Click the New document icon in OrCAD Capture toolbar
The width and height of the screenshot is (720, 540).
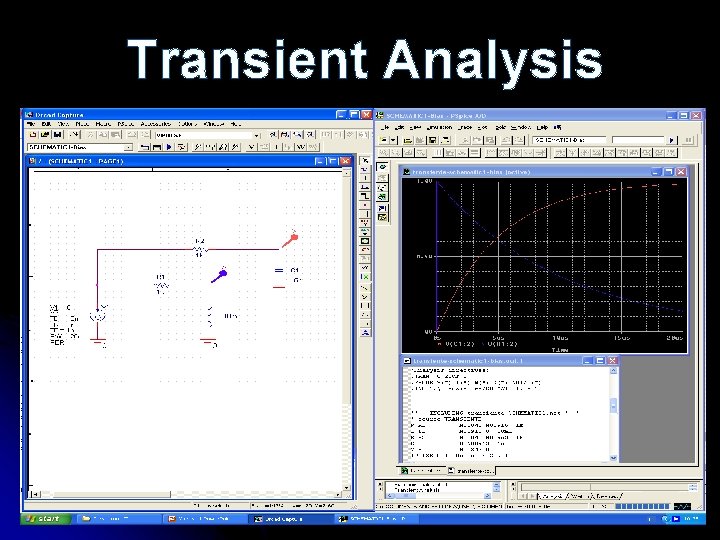[x=33, y=135]
